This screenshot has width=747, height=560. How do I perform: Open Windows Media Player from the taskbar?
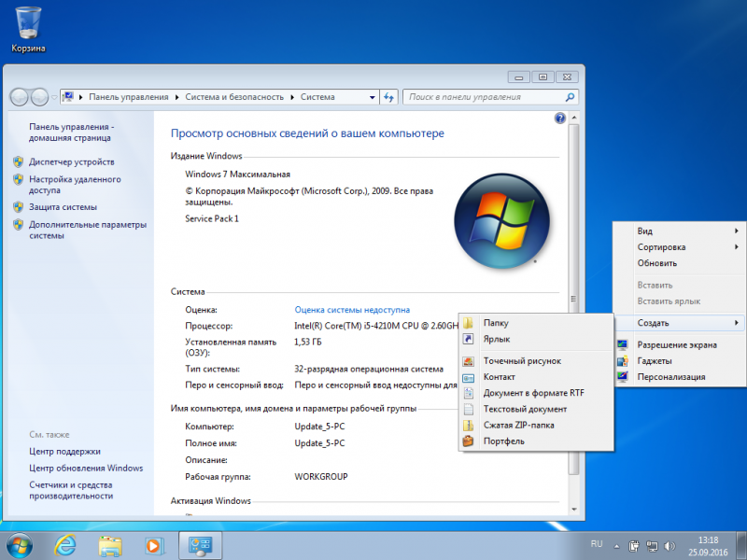(x=154, y=546)
